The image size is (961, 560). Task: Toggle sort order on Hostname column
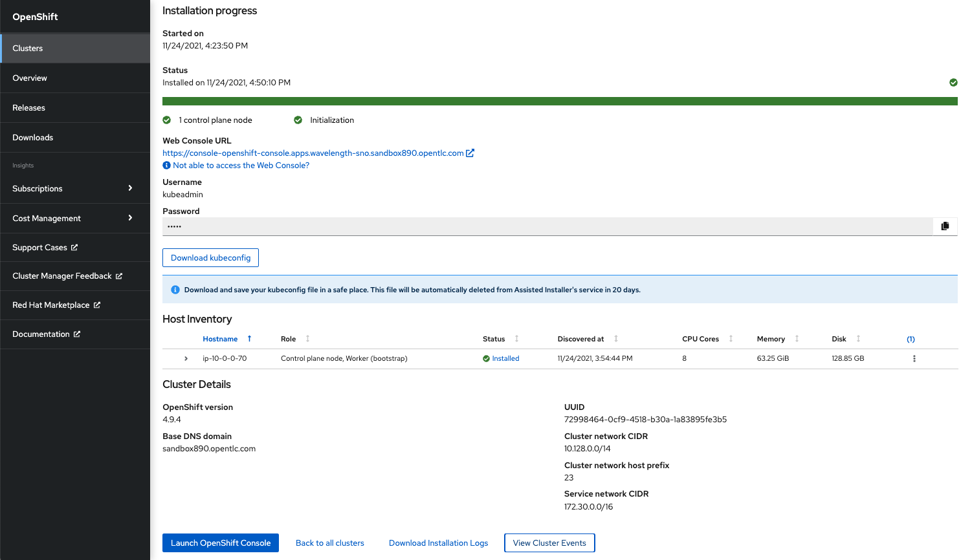(249, 338)
